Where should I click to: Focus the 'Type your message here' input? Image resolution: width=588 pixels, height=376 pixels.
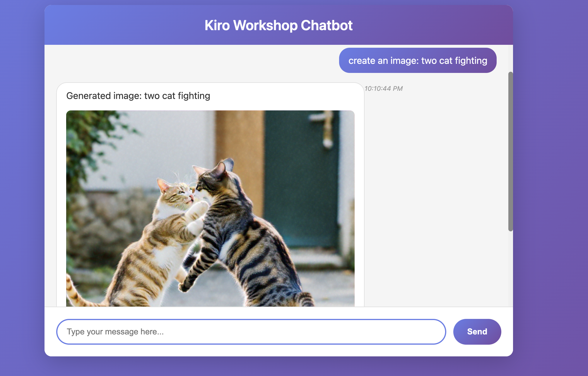[x=251, y=331]
